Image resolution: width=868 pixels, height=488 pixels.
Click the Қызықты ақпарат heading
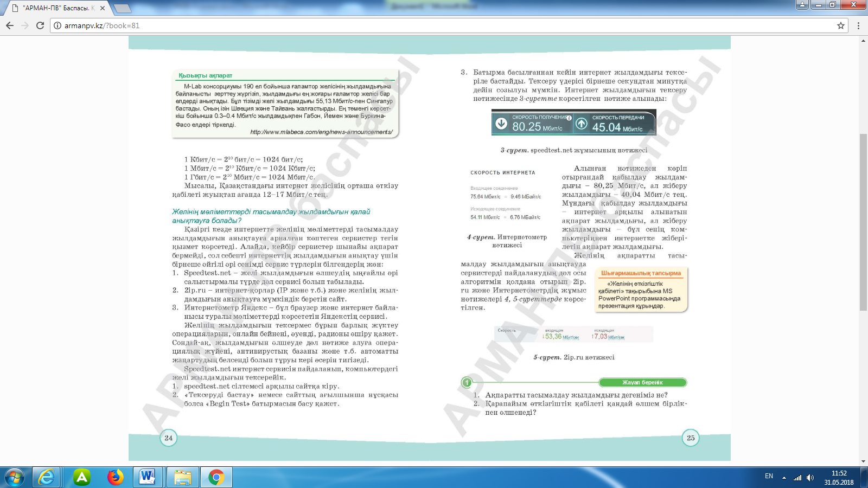click(x=206, y=75)
